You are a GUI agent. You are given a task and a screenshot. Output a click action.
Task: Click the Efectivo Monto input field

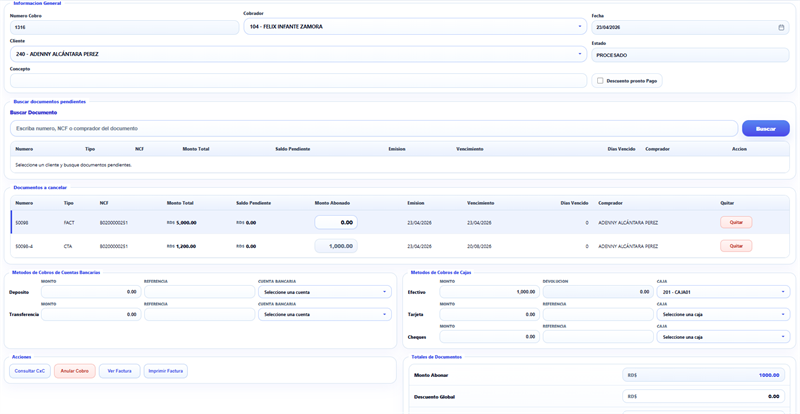[x=488, y=292]
